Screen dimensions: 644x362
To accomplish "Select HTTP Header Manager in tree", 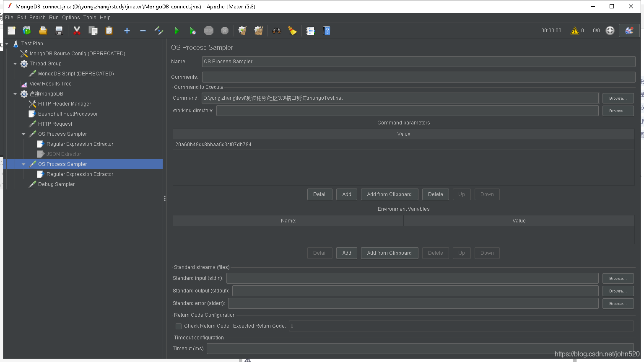I will coord(65,104).
